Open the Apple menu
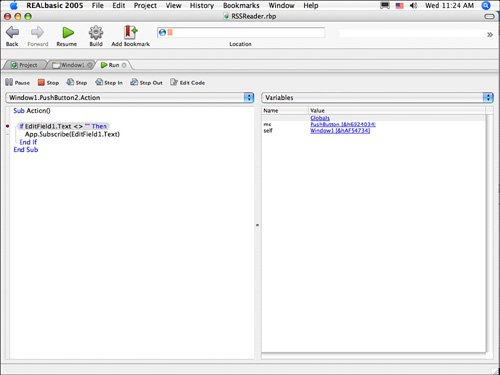 [14, 5]
